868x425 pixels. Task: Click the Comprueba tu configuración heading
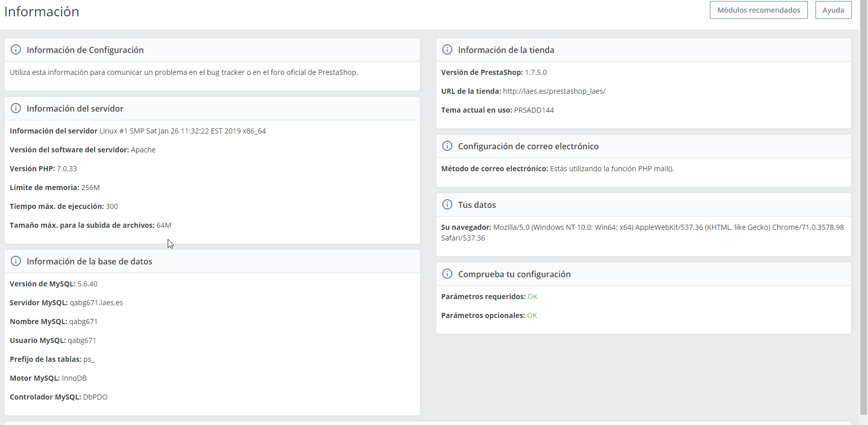514,274
